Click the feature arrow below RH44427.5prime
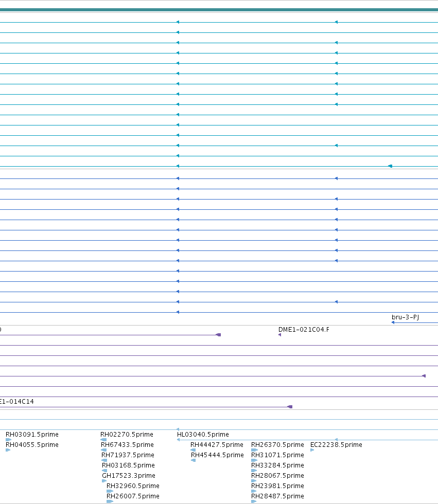The width and height of the screenshot is (438, 504). click(193, 450)
